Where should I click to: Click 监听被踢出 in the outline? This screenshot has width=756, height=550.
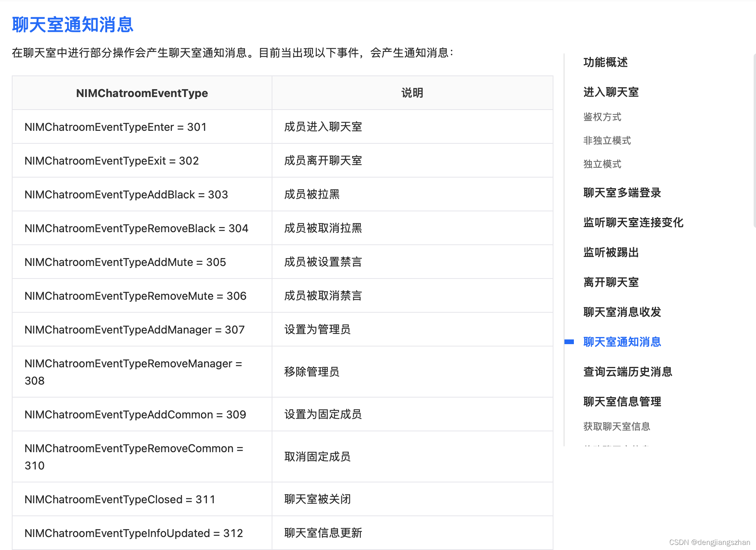click(x=611, y=253)
